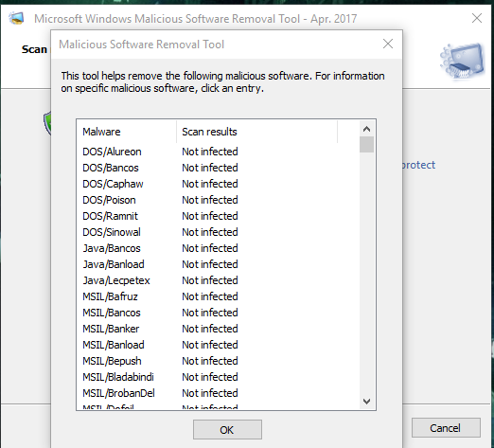Select the MSIL/Bafruz entry
Viewport: 494px width, 448px height.
(x=110, y=296)
